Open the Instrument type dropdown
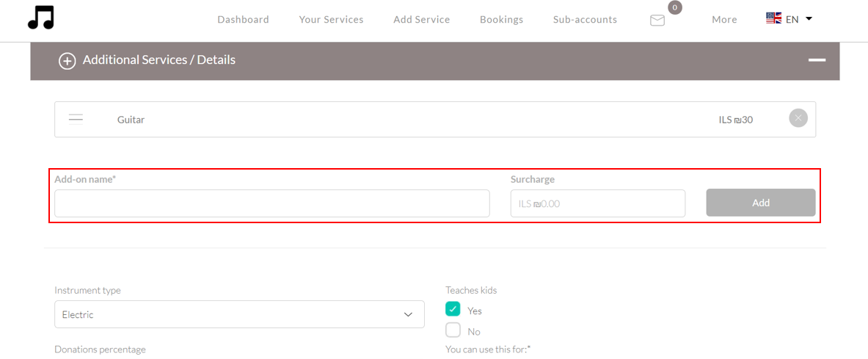The width and height of the screenshot is (868, 359). pyautogui.click(x=239, y=314)
